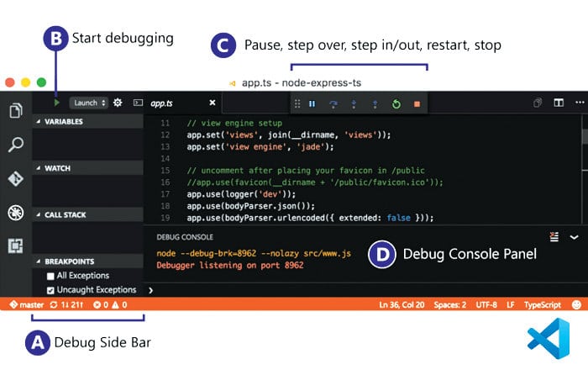588x370 pixels.
Task: Change the LF line ending
Action: pyautogui.click(x=511, y=304)
